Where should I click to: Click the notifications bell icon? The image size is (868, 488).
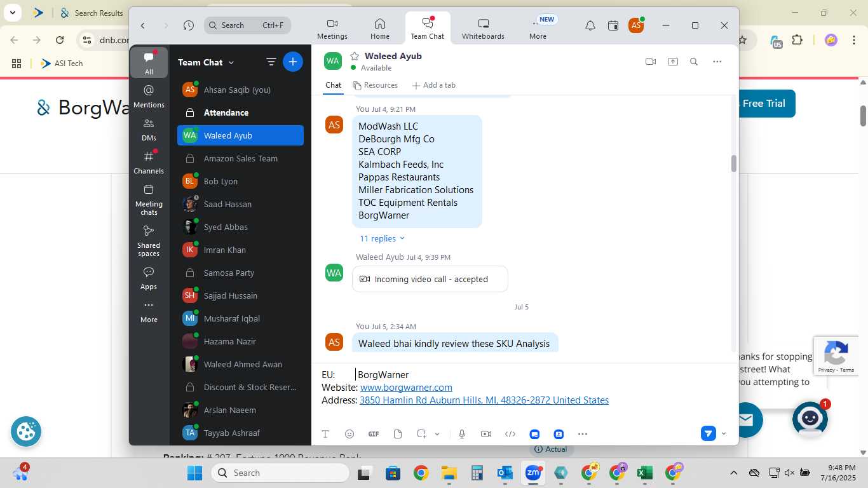tap(590, 25)
